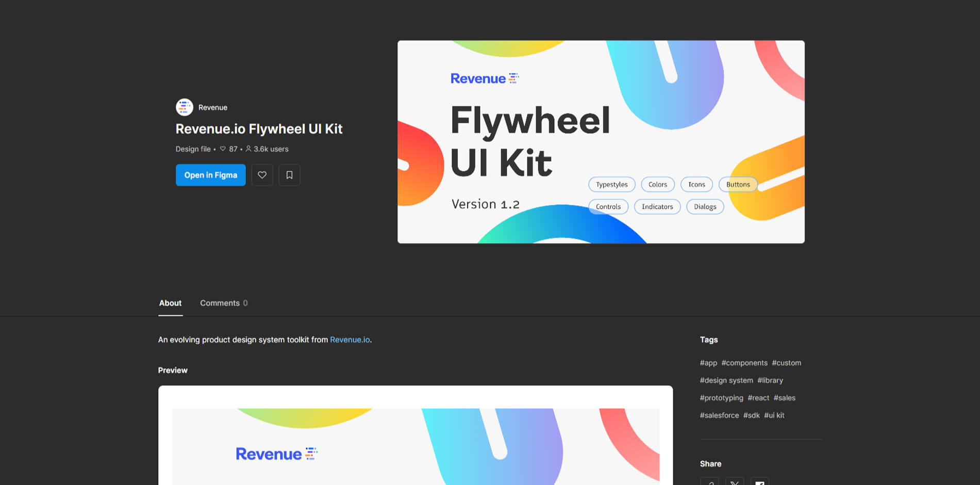Click the Flywheel UI Kit cover thumbnail
This screenshot has height=485, width=980.
pyautogui.click(x=601, y=142)
